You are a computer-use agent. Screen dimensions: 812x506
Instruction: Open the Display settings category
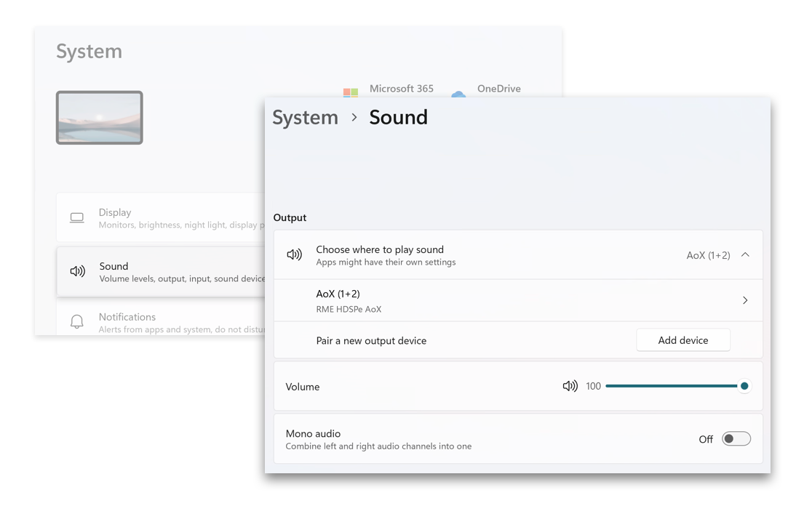[115, 212]
